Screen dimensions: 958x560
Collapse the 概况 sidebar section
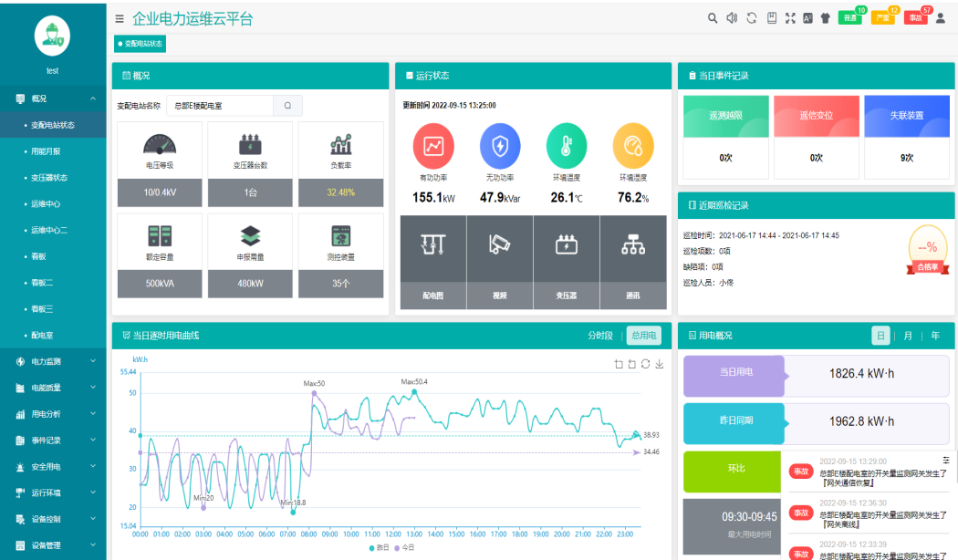(x=53, y=99)
